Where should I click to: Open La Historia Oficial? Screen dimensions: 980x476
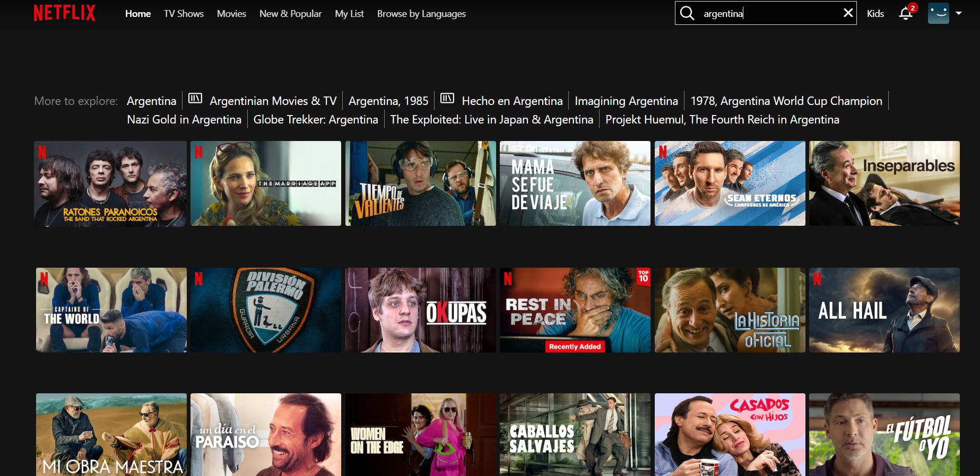click(730, 310)
